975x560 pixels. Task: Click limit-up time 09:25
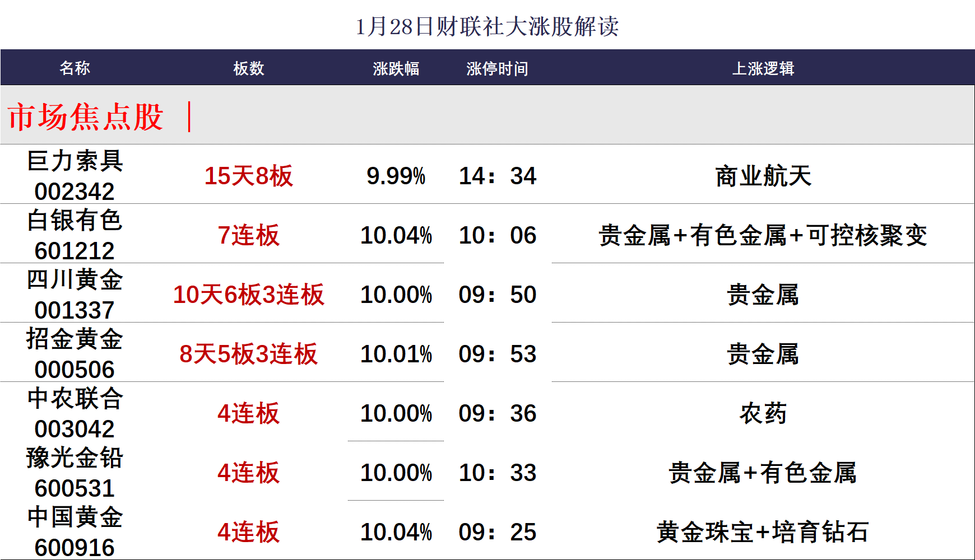coord(497,532)
